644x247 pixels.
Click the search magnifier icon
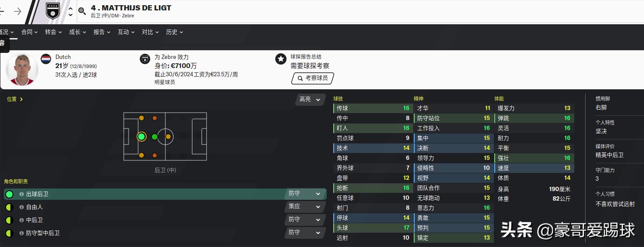[82, 11]
